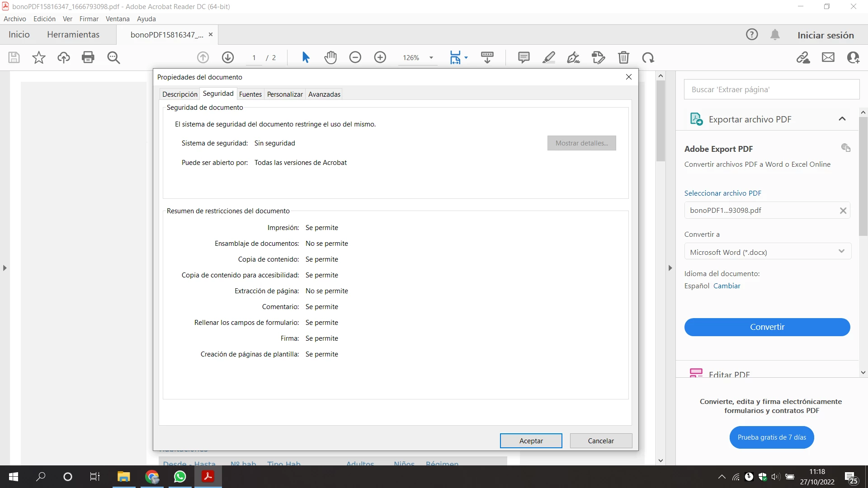Click the print icon in toolbar
868x488 pixels.
click(x=88, y=57)
